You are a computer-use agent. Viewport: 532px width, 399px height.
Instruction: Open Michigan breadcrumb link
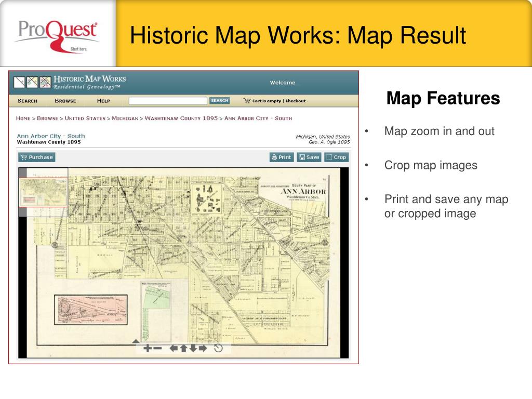[x=125, y=118]
